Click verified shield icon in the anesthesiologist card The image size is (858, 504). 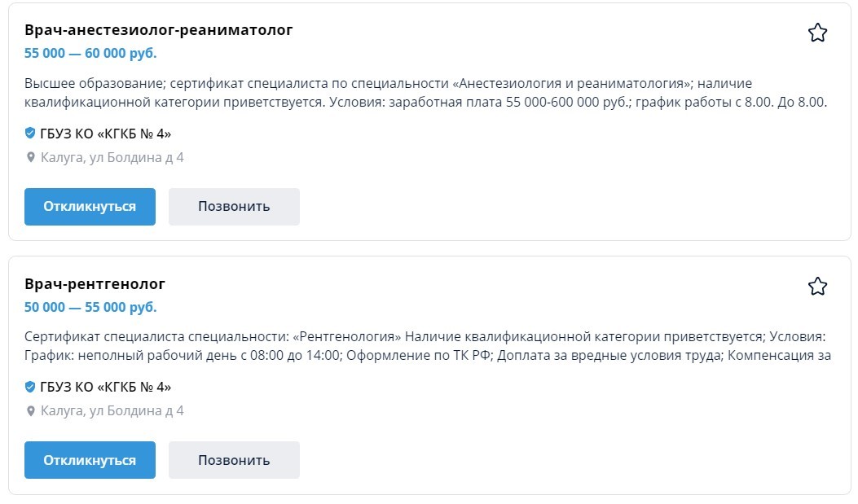(30, 133)
